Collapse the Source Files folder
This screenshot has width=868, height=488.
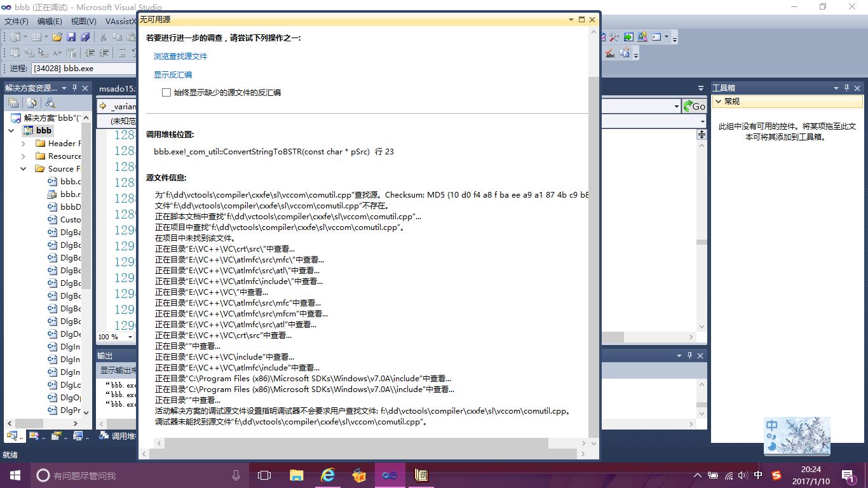[x=24, y=169]
